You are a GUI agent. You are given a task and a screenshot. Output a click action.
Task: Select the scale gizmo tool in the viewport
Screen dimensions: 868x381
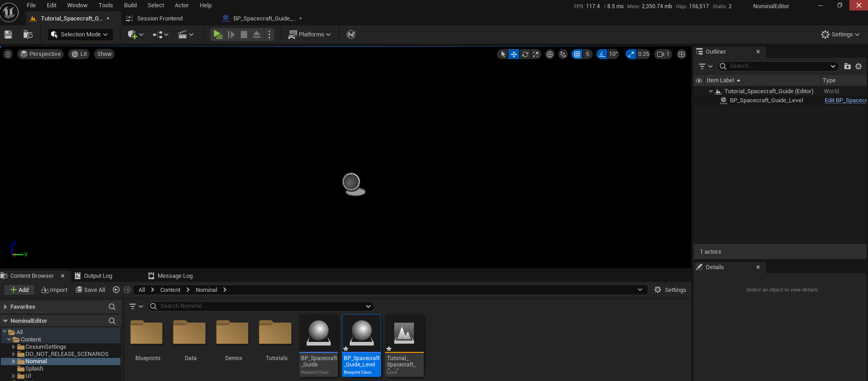point(536,54)
